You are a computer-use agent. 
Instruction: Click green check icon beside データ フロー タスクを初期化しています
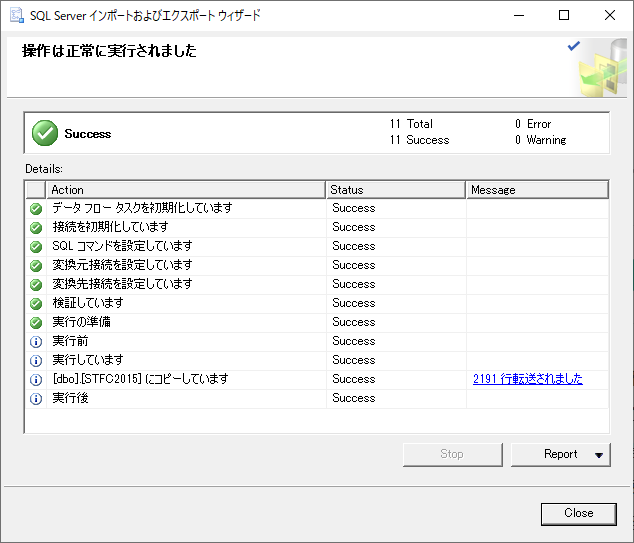(x=36, y=209)
